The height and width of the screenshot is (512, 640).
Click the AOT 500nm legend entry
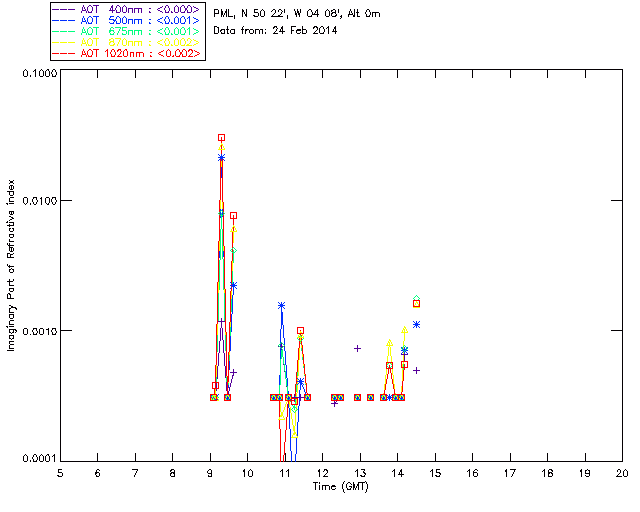(126, 20)
